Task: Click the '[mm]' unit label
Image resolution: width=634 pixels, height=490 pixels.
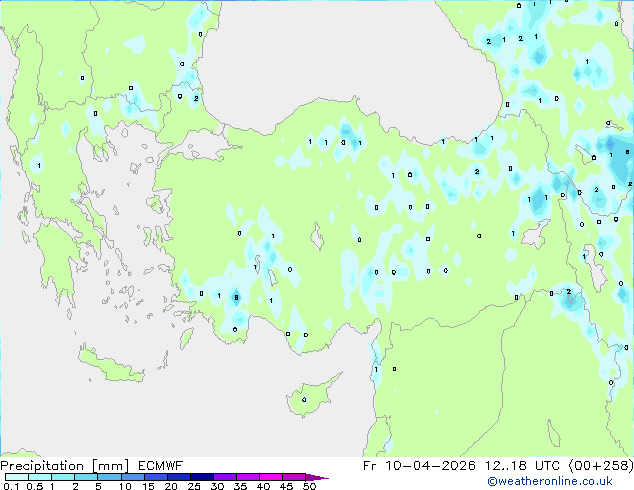Action: (110, 466)
